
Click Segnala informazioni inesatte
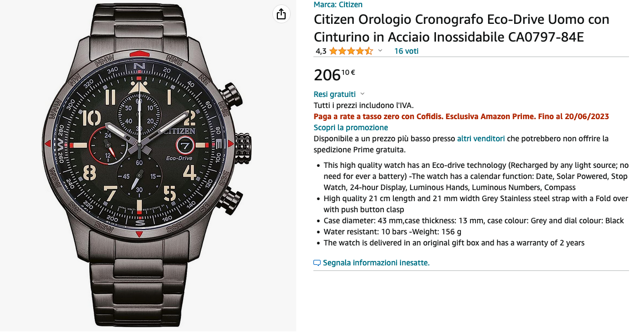376,263
